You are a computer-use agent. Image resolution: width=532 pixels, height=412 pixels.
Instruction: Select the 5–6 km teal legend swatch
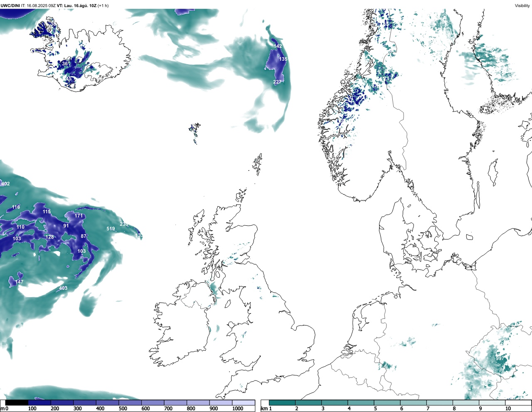[x=387, y=402]
